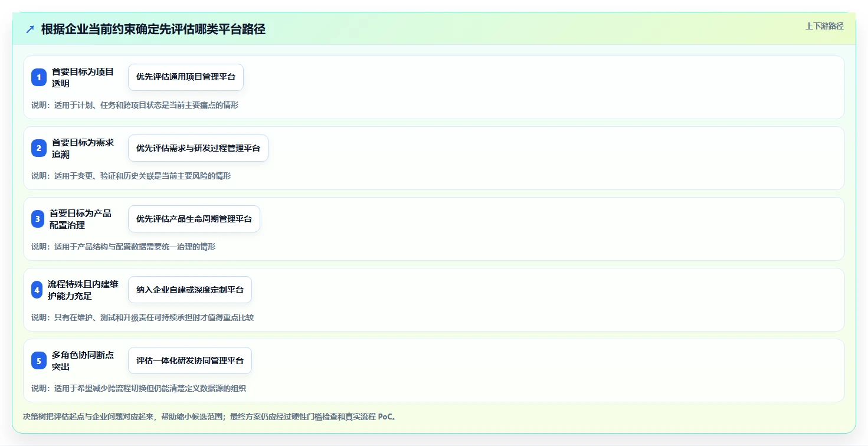Click the step 5 number badge
The width and height of the screenshot is (868, 446).
(x=39, y=360)
